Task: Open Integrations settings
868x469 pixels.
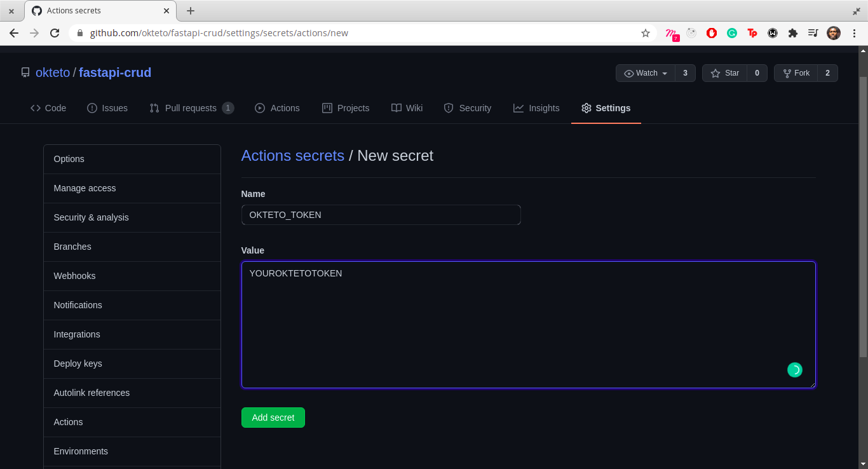Action: 132,334
